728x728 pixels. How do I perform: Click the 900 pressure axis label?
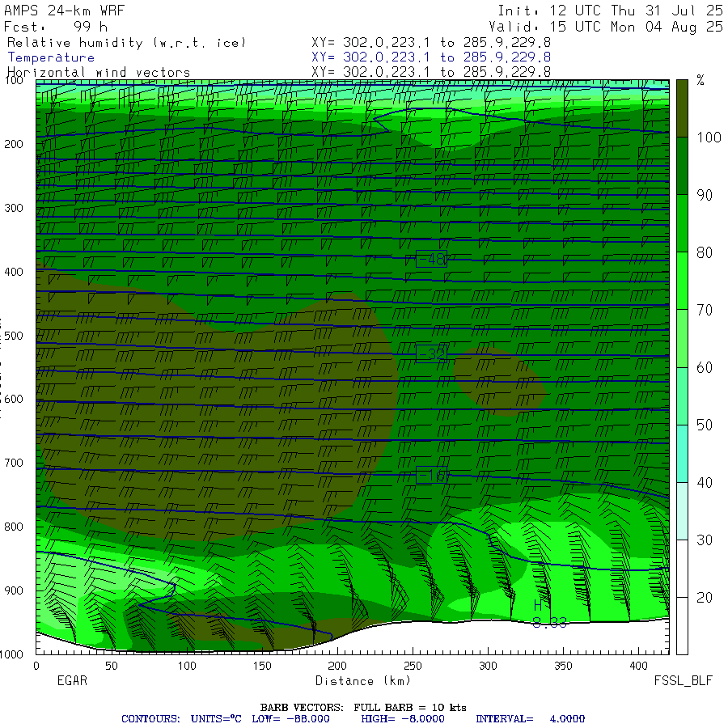coord(14,590)
